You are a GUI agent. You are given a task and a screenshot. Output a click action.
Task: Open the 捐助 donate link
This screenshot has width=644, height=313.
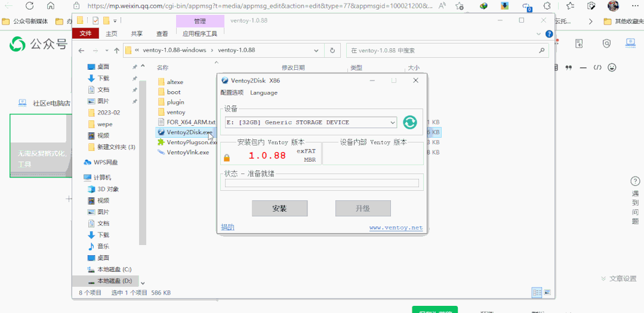tap(227, 227)
